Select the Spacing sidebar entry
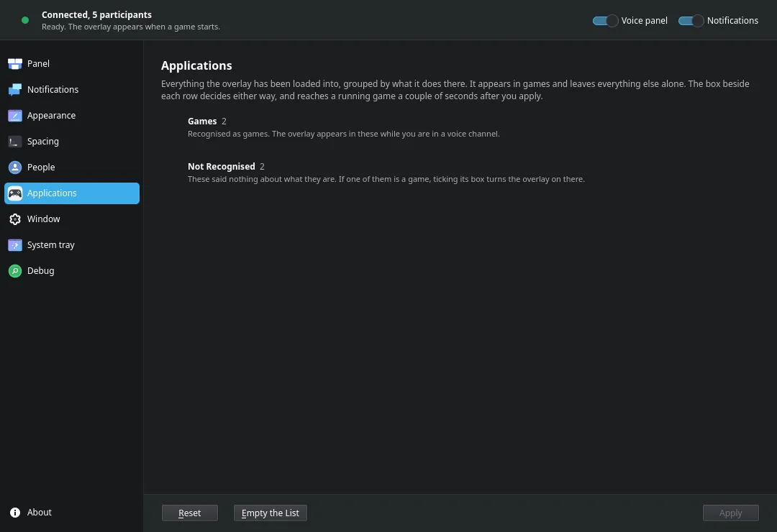 click(72, 141)
